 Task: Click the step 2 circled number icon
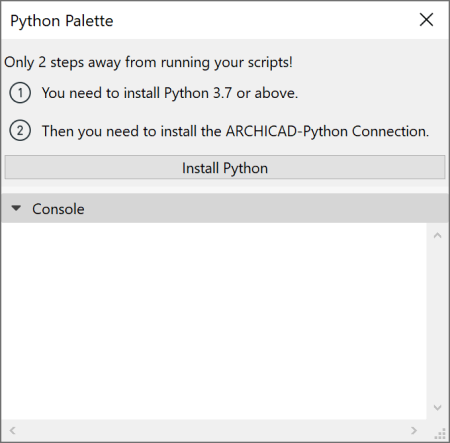pyautogui.click(x=20, y=131)
